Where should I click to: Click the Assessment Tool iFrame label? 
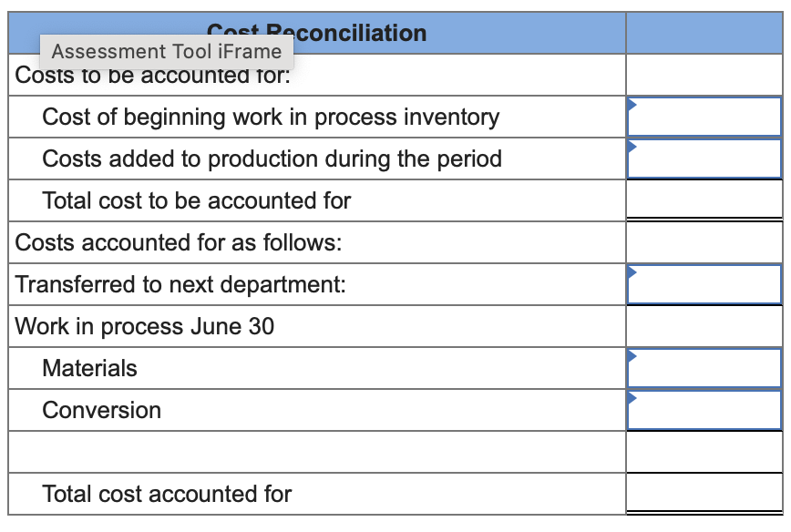coord(167,52)
